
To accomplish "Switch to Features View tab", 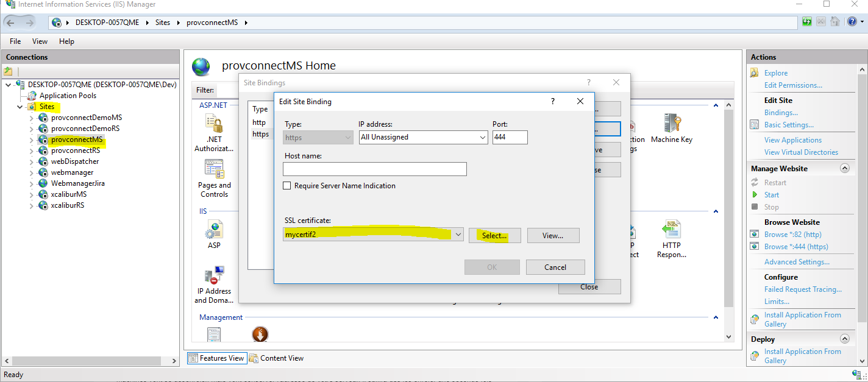I will coord(216,358).
